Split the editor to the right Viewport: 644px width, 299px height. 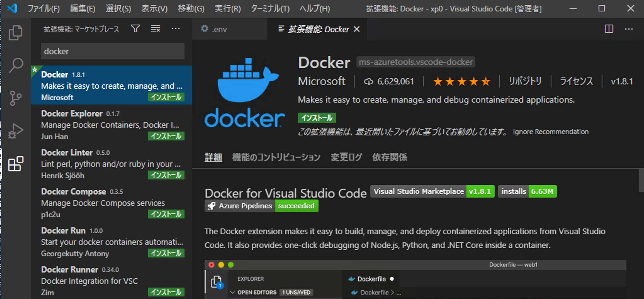pyautogui.click(x=609, y=29)
